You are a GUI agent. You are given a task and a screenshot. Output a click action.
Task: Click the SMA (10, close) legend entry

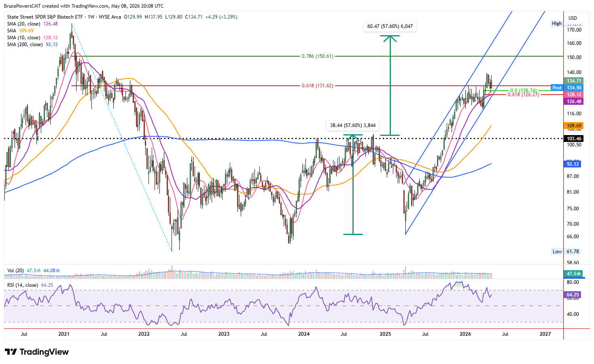[32, 38]
